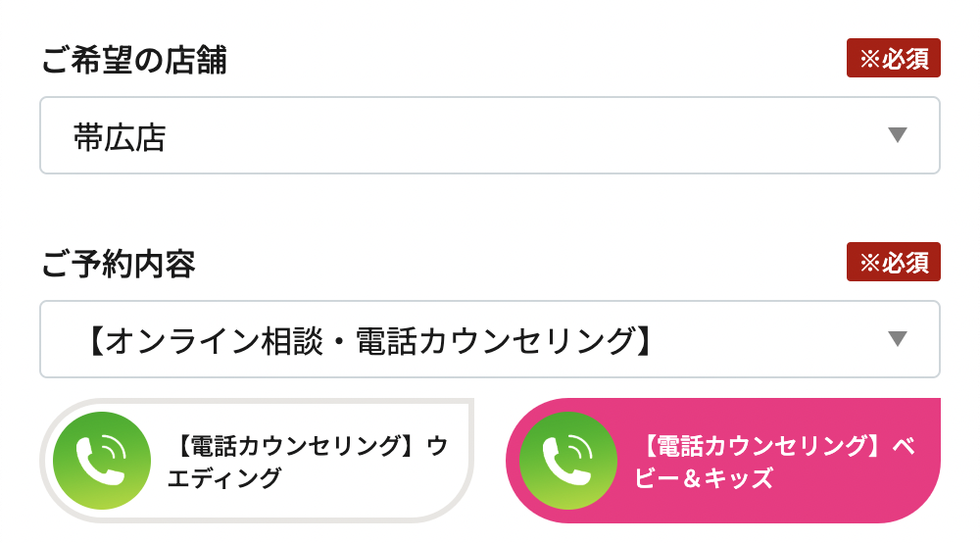Click the ベビー&キッズ pink button text
This screenshot has height=543, width=980.
775,462
